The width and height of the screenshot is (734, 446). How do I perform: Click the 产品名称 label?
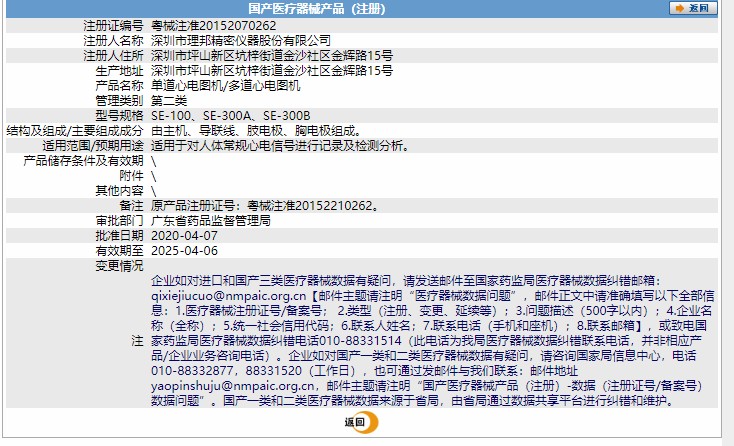point(119,86)
